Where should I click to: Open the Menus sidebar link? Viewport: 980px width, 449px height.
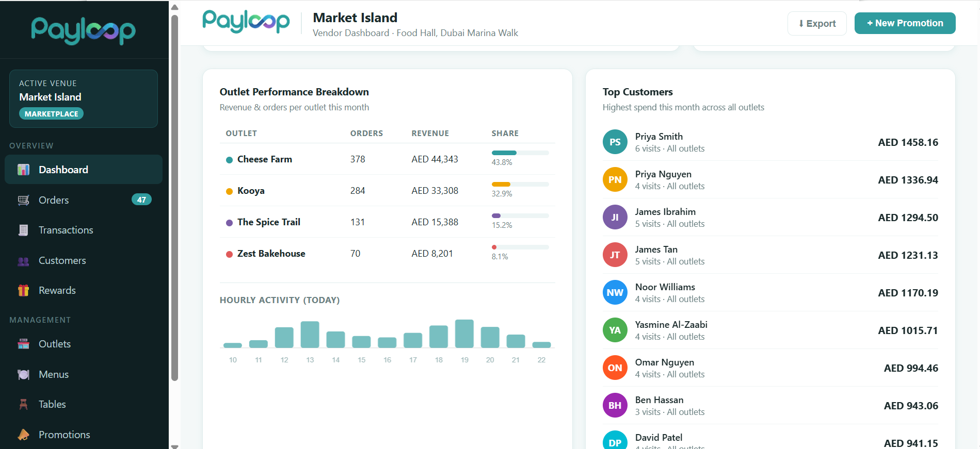[84, 374]
